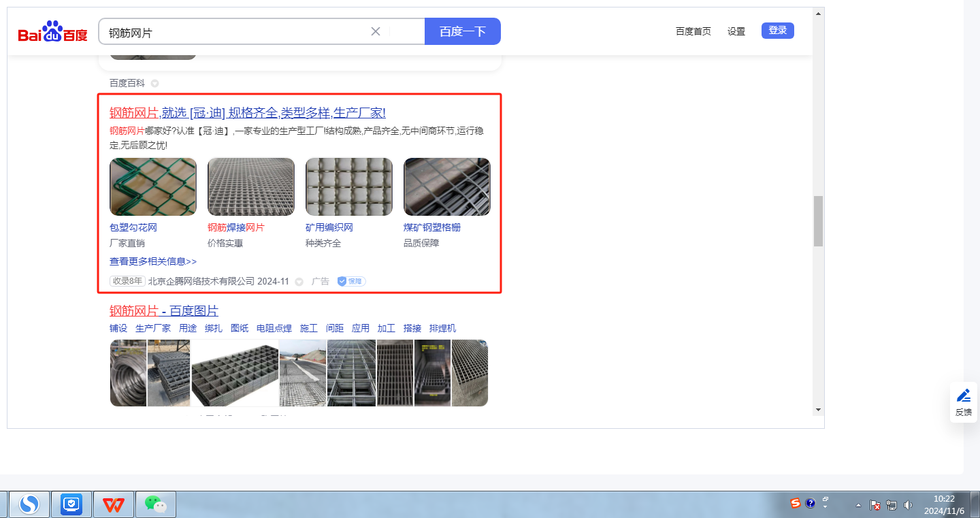Open the ad title 钢筋网片,就选[冠·迪]
This screenshot has height=518, width=980.
tap(248, 113)
